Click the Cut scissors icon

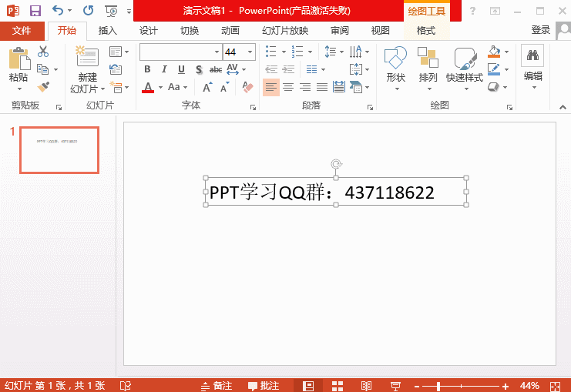[x=43, y=52]
